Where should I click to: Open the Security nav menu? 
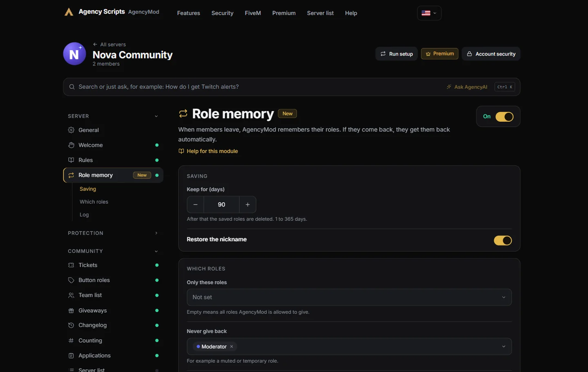tap(223, 13)
